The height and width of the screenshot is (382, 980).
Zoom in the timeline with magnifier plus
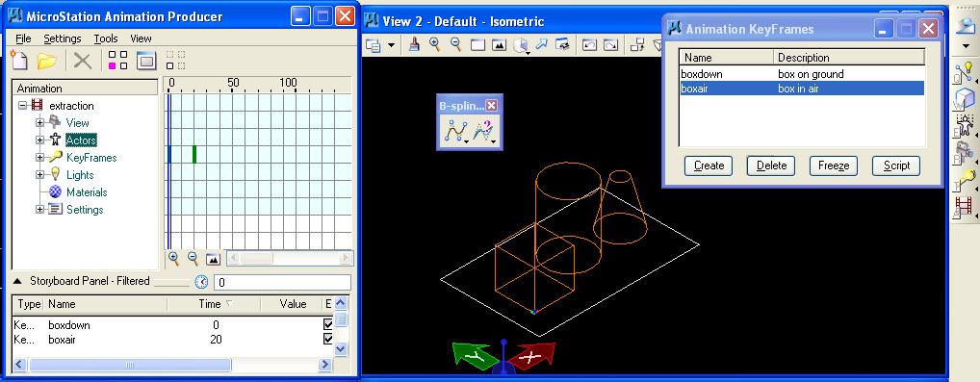point(173,258)
